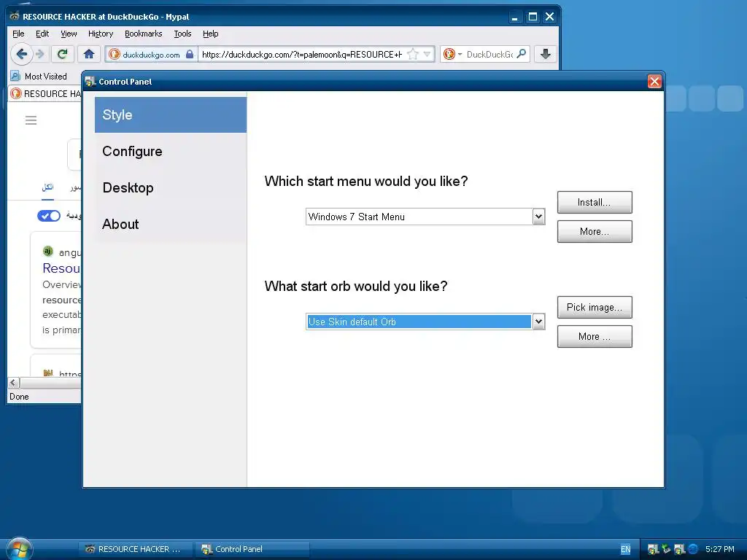The height and width of the screenshot is (560, 747).
Task: Click the EN language indicator in the taskbar
Action: click(625, 550)
